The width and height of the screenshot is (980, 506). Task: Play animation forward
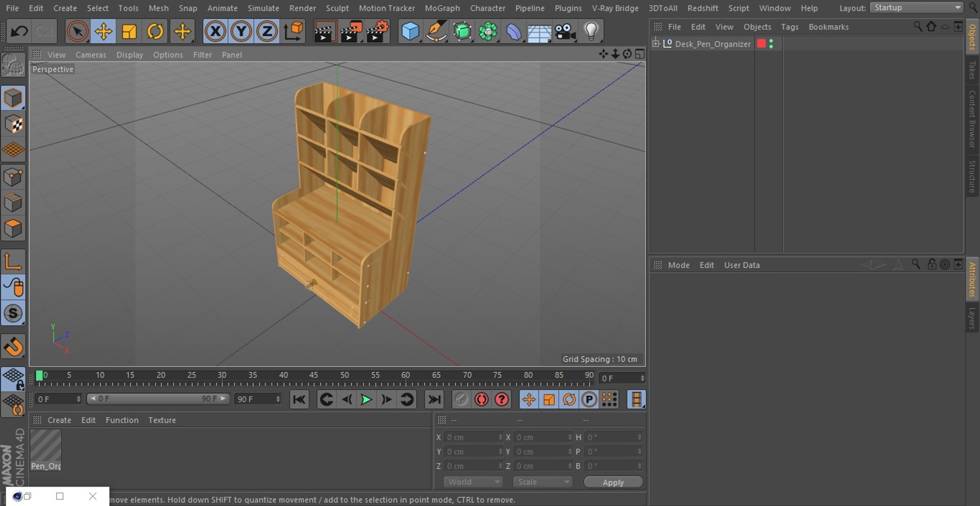click(x=366, y=399)
